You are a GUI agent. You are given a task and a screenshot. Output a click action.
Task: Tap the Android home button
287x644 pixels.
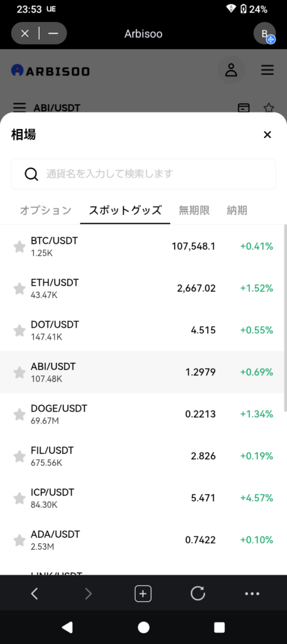pyautogui.click(x=143, y=627)
